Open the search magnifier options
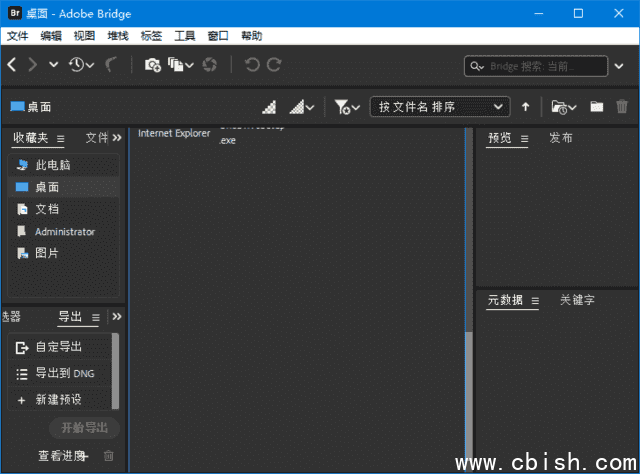The height and width of the screenshot is (474, 640). (477, 66)
